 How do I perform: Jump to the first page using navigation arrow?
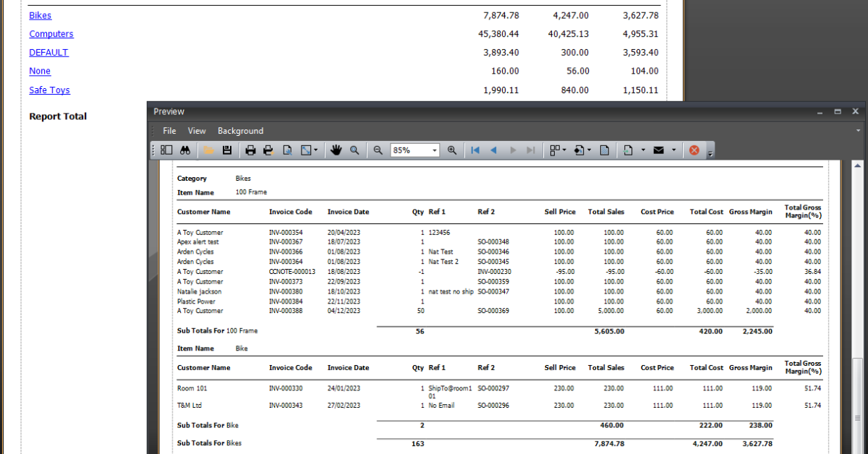[x=475, y=150]
